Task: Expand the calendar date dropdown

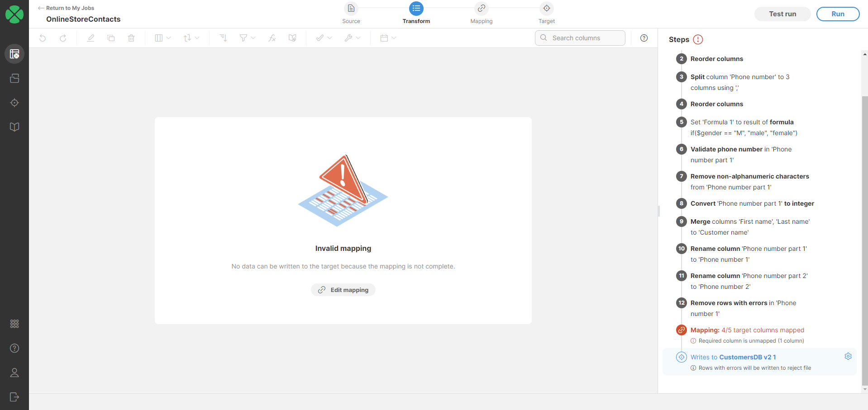Action: pos(388,38)
